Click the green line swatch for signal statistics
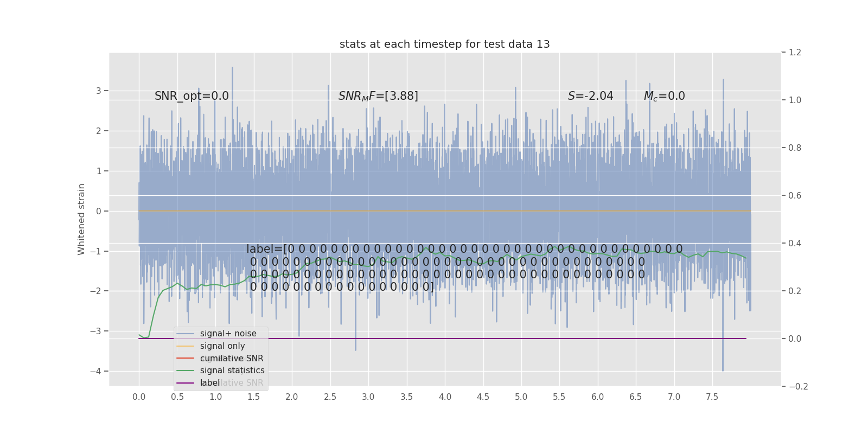Viewport: 868px width, 434px height. point(186,371)
